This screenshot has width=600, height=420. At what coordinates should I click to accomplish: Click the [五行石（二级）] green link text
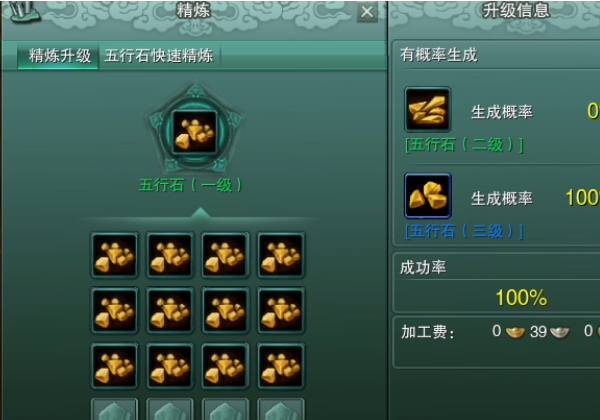464,145
